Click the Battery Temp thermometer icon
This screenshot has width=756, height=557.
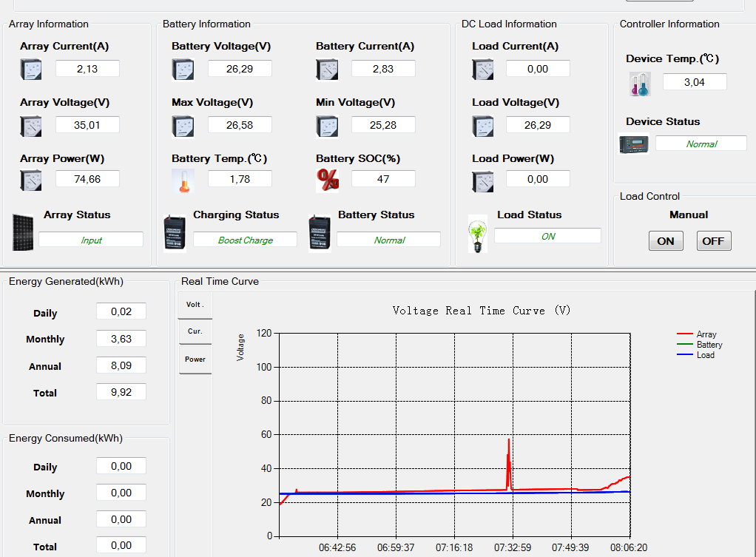183,180
